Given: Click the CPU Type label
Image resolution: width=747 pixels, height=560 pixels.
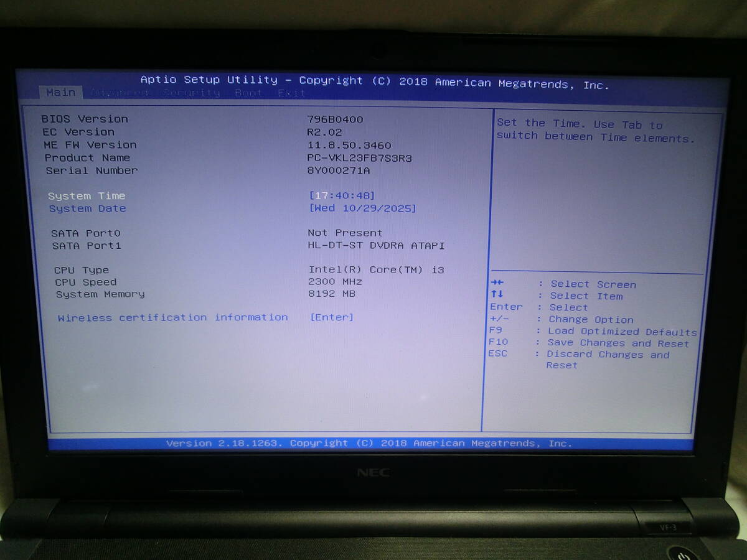Looking at the screenshot, I should 82,270.
